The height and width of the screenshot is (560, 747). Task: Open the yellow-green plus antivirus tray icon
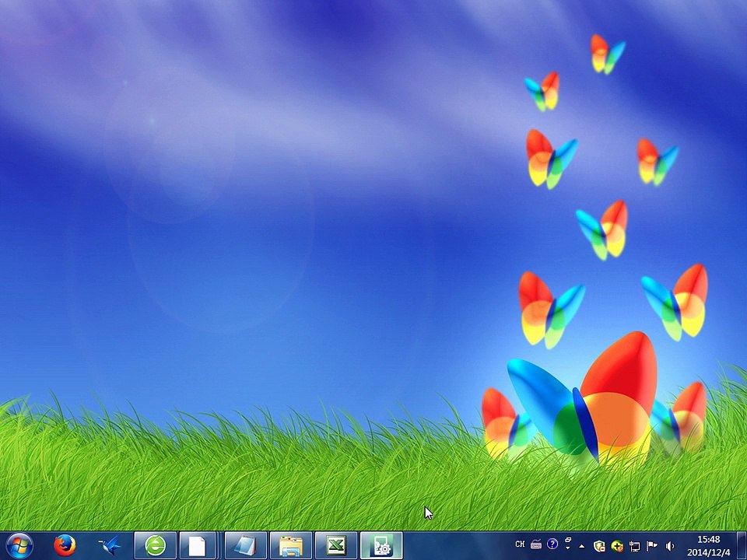[x=617, y=546]
